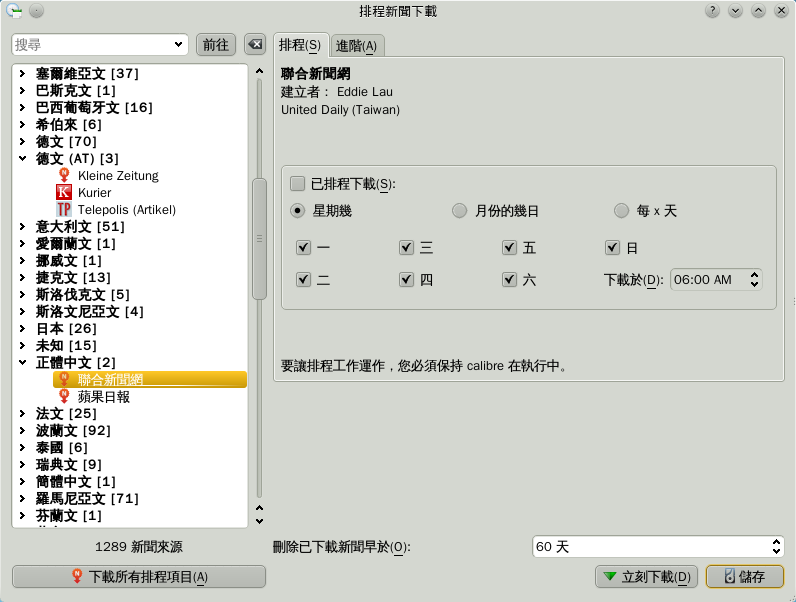Click the clear search backspace icon
The width and height of the screenshot is (796, 602).
click(255, 45)
